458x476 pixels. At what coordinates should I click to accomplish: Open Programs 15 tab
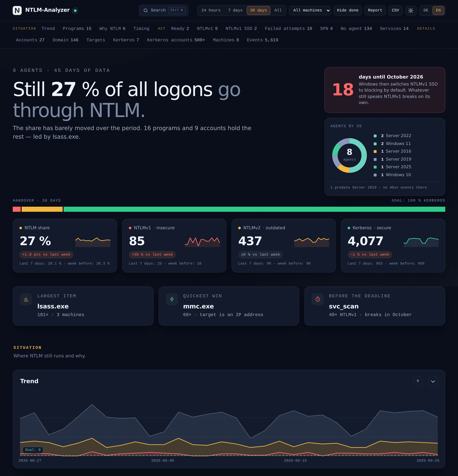77,29
